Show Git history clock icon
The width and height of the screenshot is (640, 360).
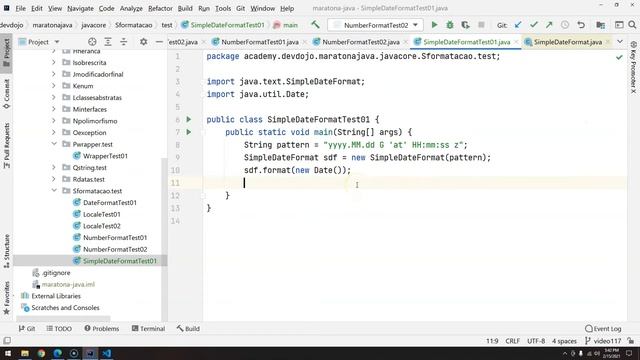[565, 25]
